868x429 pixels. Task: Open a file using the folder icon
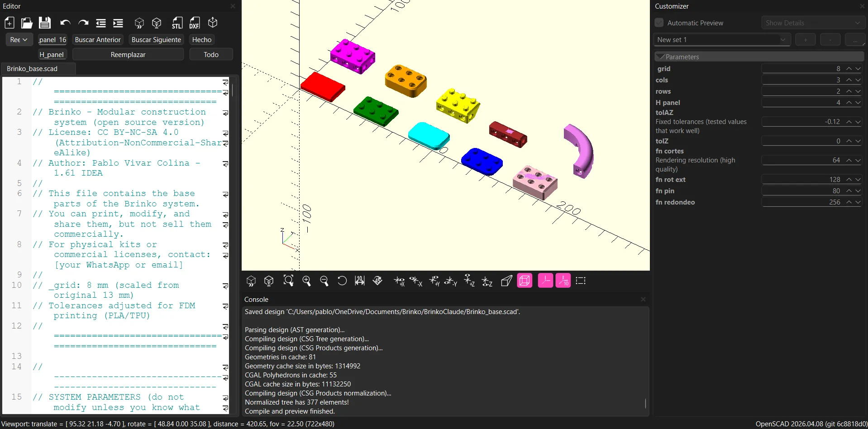click(x=27, y=23)
